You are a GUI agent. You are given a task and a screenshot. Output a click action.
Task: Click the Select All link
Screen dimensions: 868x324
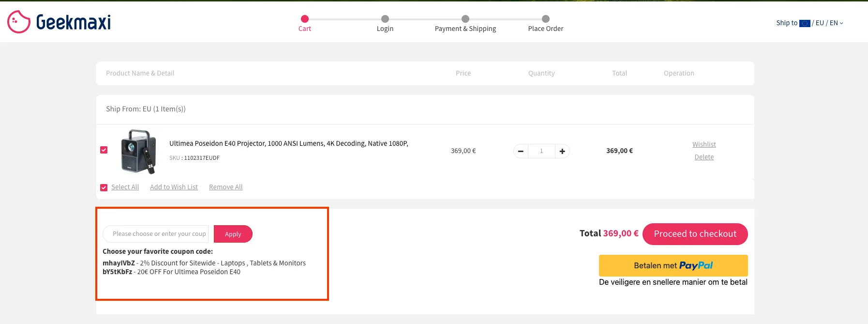(x=125, y=187)
